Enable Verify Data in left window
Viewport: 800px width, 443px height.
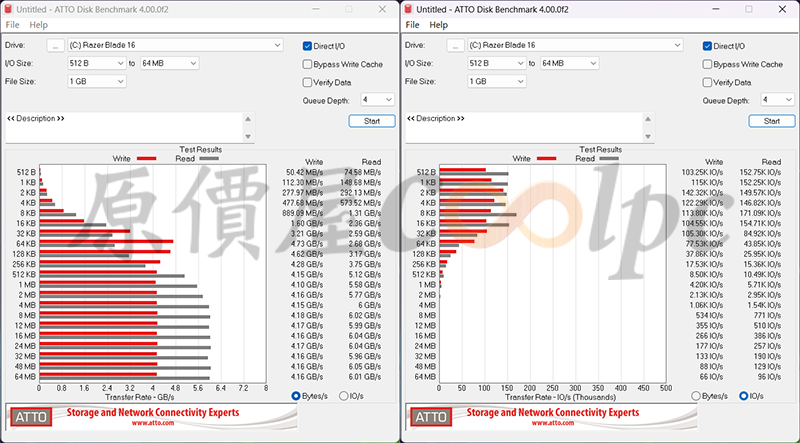[307, 82]
